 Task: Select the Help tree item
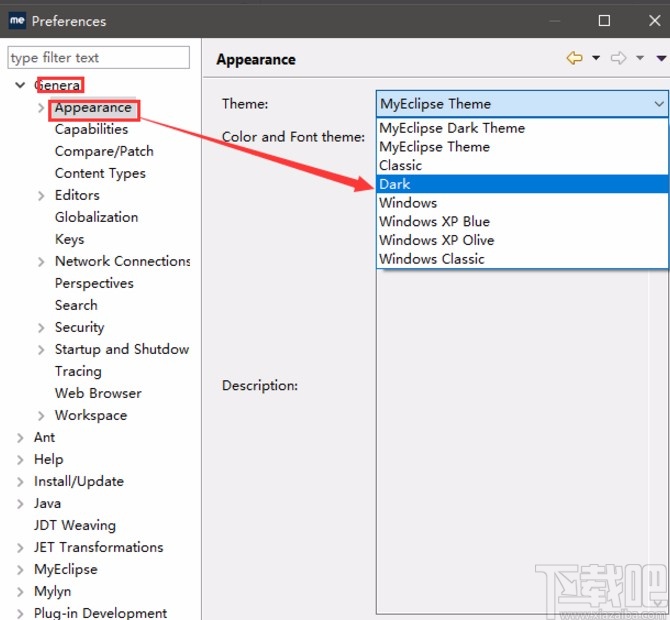[49, 460]
